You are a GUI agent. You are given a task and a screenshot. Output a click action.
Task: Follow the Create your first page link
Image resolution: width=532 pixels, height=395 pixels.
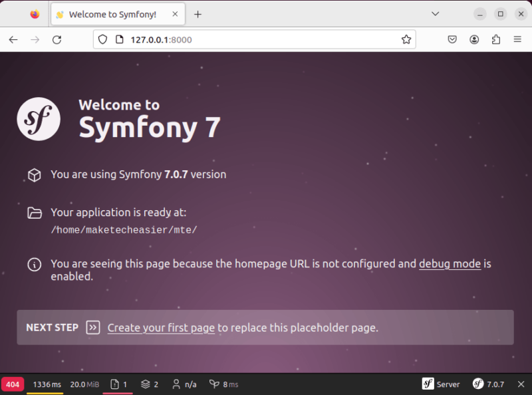pyautogui.click(x=160, y=328)
